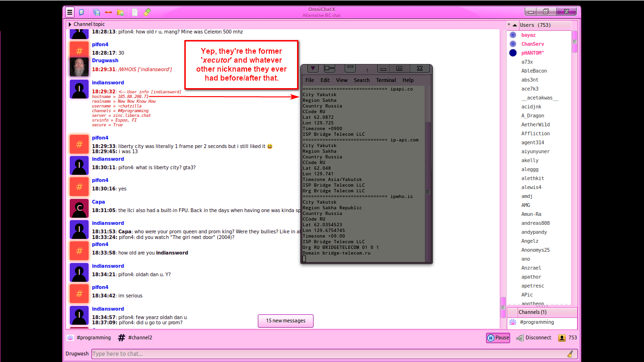This screenshot has width=644, height=362.
Task: Switch to the #channel2 tab
Action: point(135,338)
